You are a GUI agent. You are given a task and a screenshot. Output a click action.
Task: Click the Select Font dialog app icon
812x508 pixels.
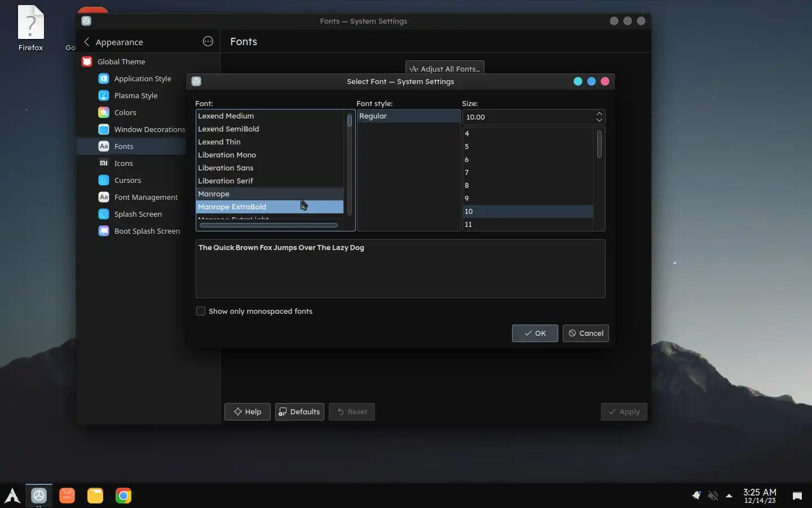pos(196,81)
